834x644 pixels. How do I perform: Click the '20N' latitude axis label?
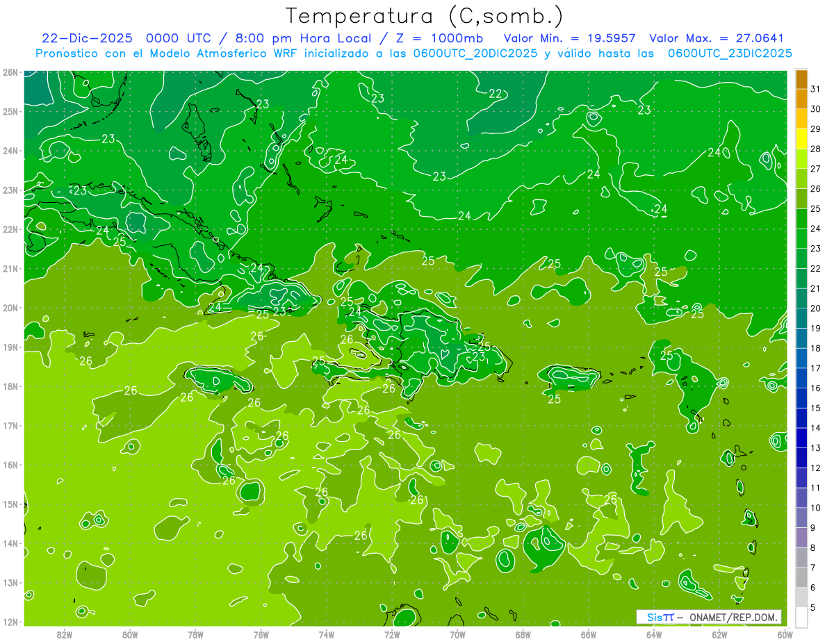[10, 308]
